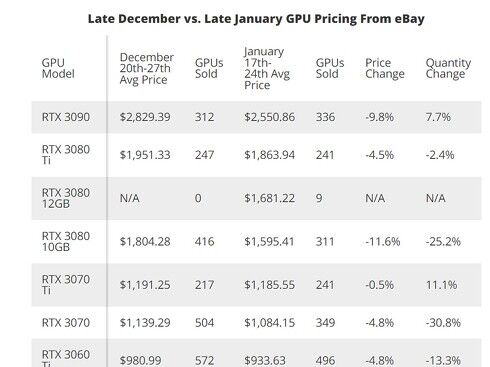Viewport: 490px width, 367px height.
Task: Click the RTX 3080 10GB model cell
Action: [66, 241]
